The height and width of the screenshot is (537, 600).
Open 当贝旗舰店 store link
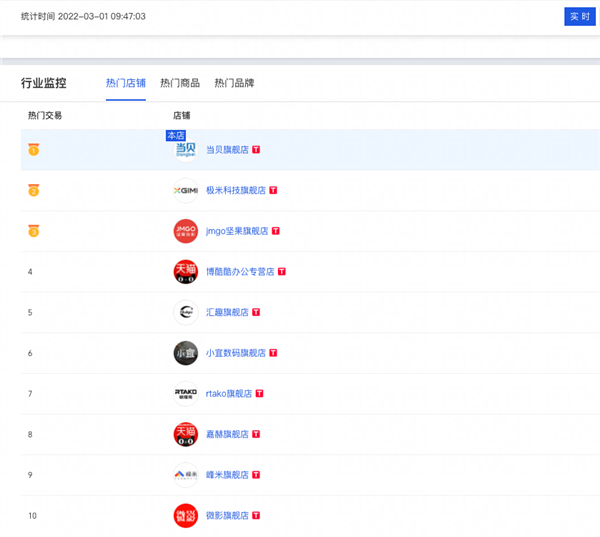tap(227, 150)
